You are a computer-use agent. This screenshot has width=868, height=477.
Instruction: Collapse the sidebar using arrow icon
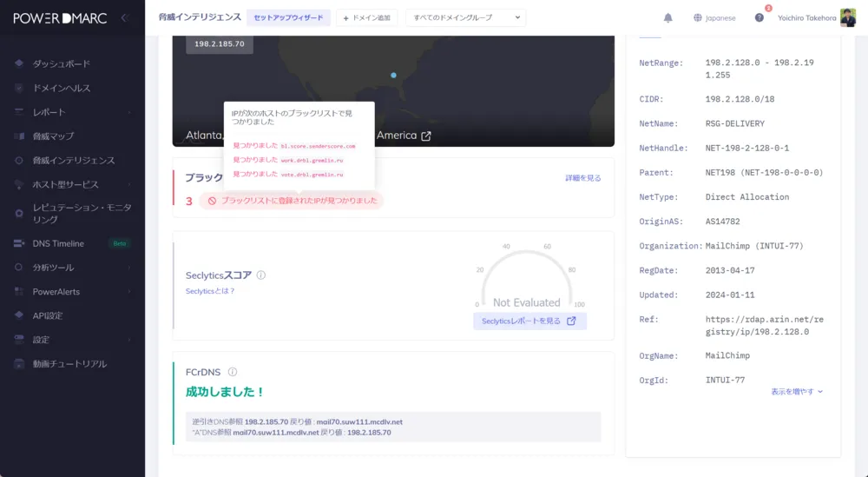pyautogui.click(x=124, y=17)
